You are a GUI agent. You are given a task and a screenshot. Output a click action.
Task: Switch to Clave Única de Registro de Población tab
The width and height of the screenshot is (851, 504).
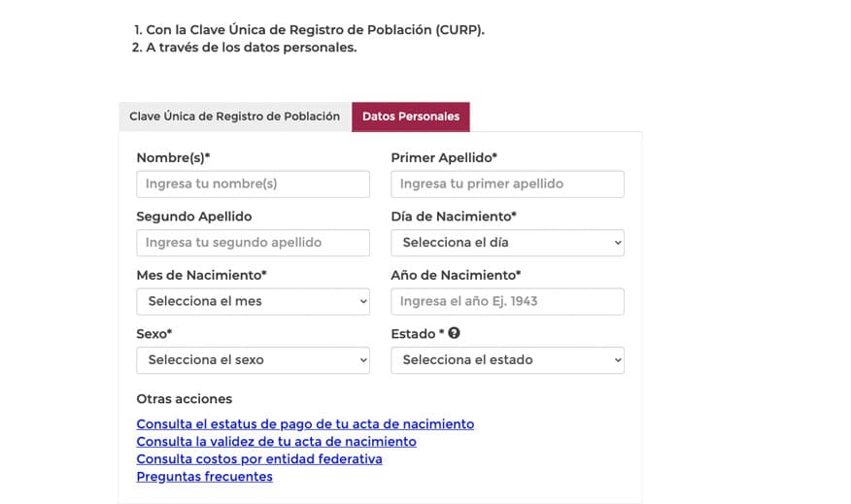pyautogui.click(x=235, y=117)
